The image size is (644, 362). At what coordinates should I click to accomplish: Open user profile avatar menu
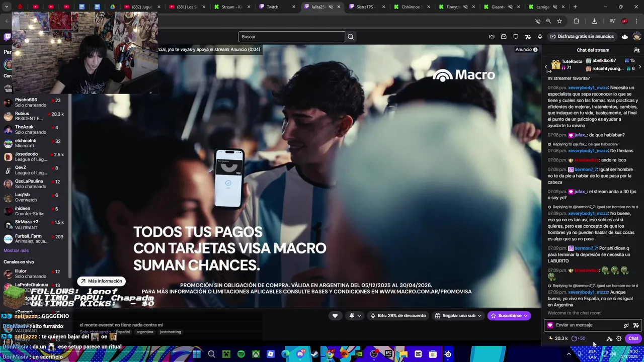[x=637, y=37]
